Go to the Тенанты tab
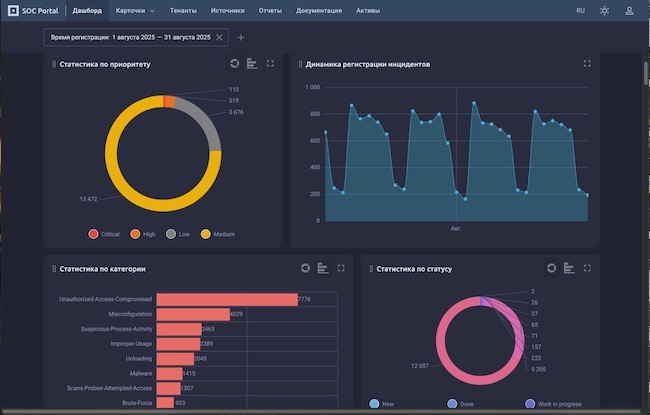 (182, 10)
